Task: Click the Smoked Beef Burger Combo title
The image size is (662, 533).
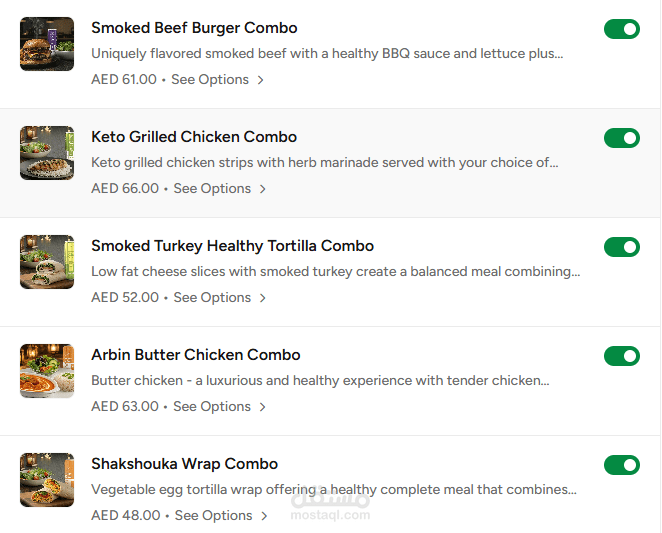Action: [x=194, y=28]
